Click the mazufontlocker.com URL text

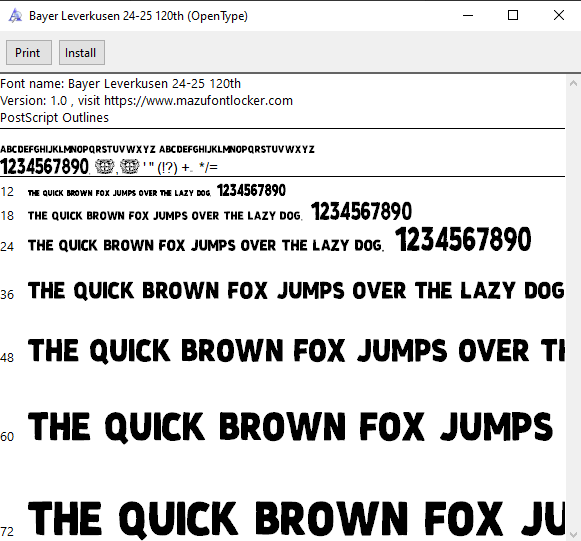(x=198, y=100)
